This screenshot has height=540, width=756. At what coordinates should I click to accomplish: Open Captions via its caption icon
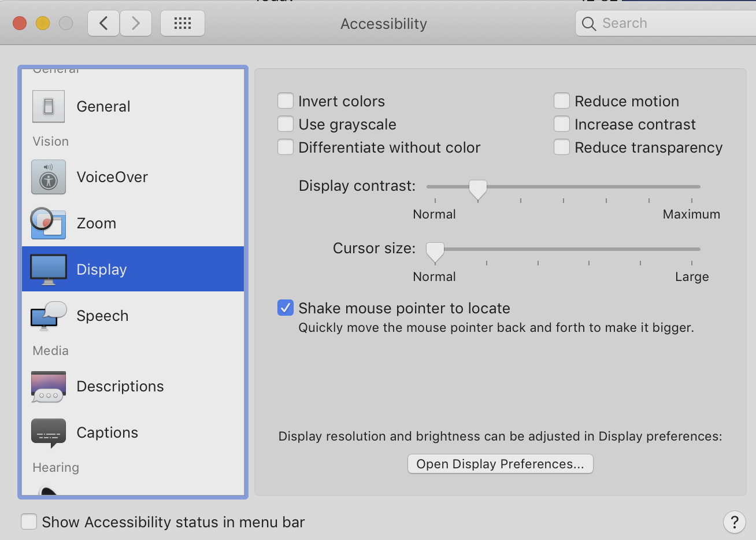point(49,433)
